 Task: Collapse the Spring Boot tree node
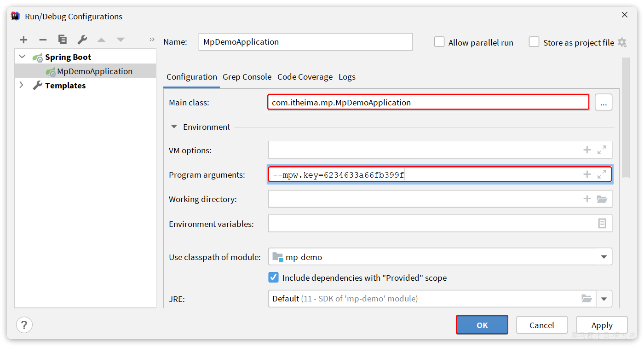click(22, 57)
